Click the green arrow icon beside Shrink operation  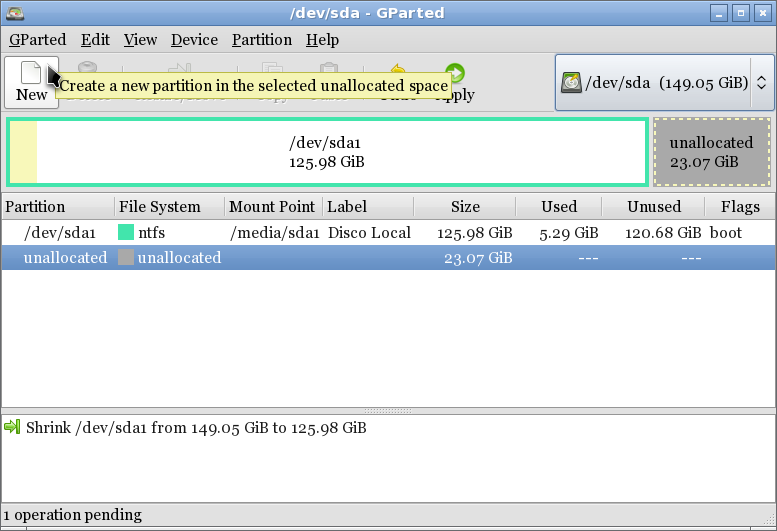[12, 428]
